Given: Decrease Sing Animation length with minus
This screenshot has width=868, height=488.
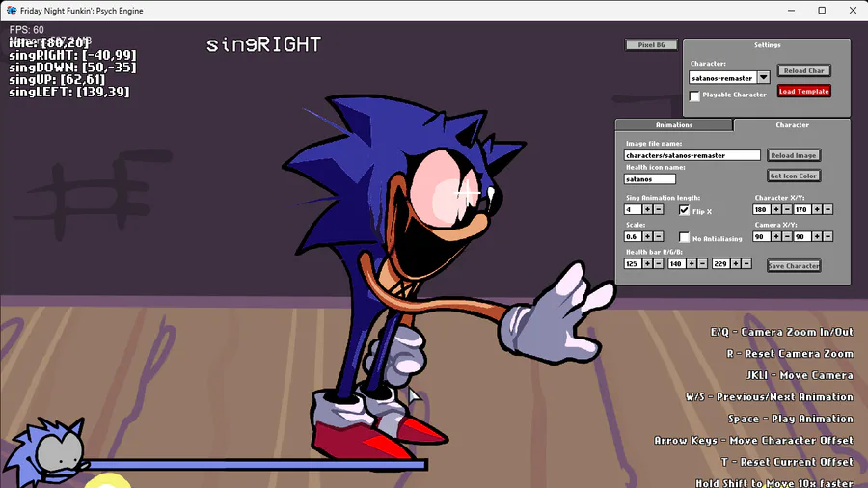Looking at the screenshot, I should [658, 209].
